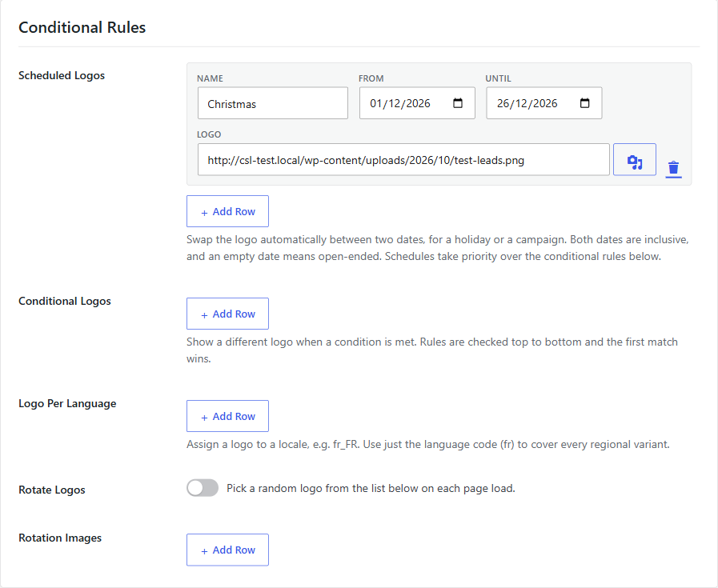Screen dimensions: 718x588
Task: Open calendar picker in Until date field
Action: (585, 103)
